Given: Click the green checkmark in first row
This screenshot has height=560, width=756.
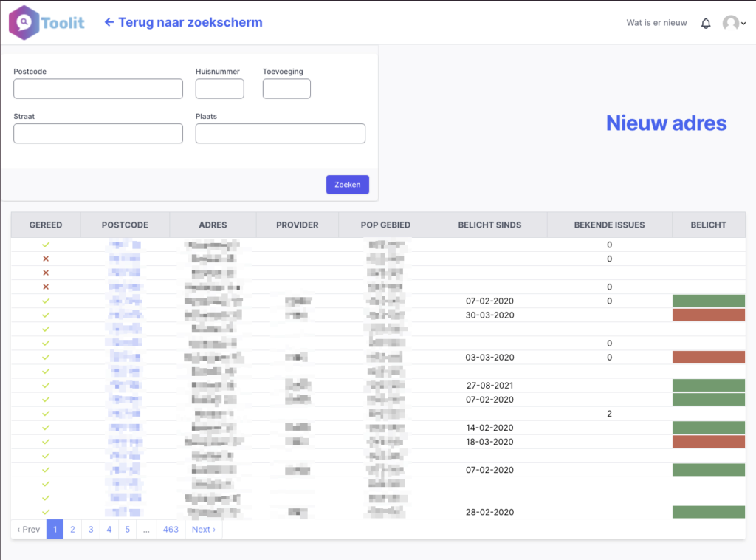Looking at the screenshot, I should [x=46, y=245].
